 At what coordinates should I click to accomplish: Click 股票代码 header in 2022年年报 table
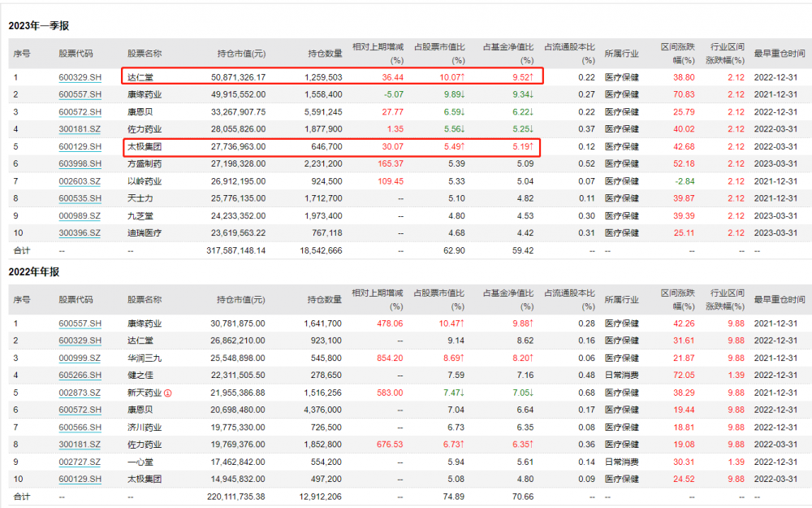click(x=76, y=300)
